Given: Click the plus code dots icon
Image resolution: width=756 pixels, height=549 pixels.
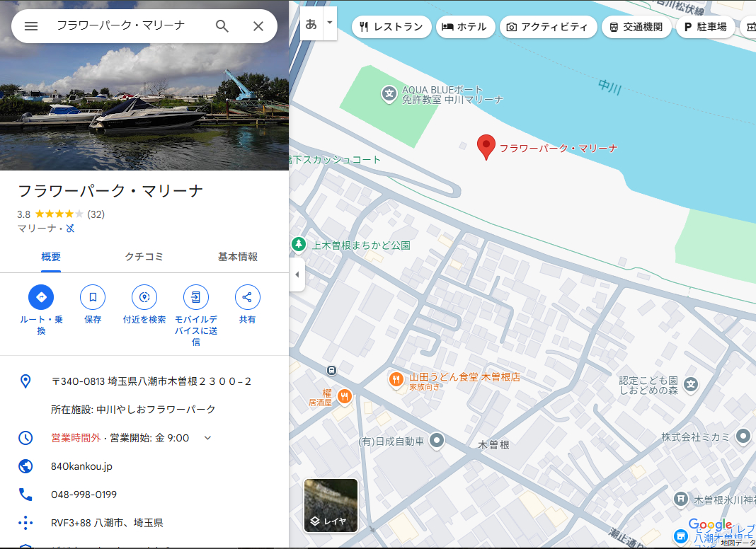Looking at the screenshot, I should pos(25,523).
